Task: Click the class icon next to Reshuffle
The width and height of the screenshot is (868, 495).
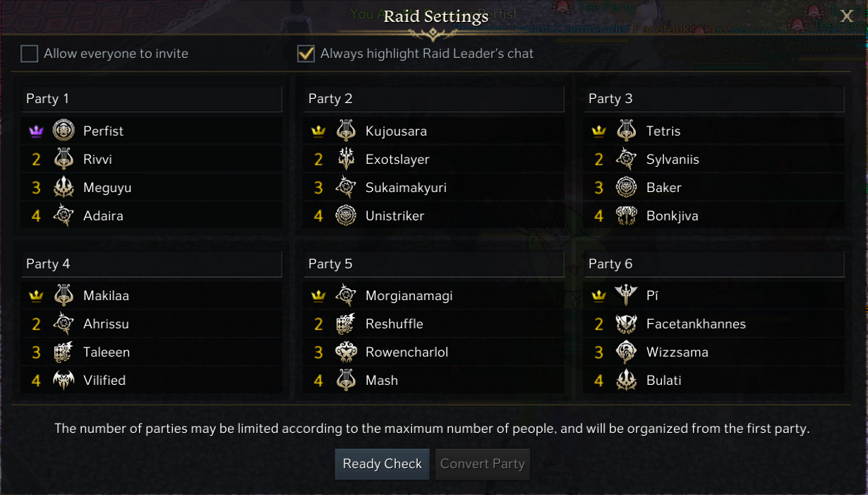Action: click(346, 323)
